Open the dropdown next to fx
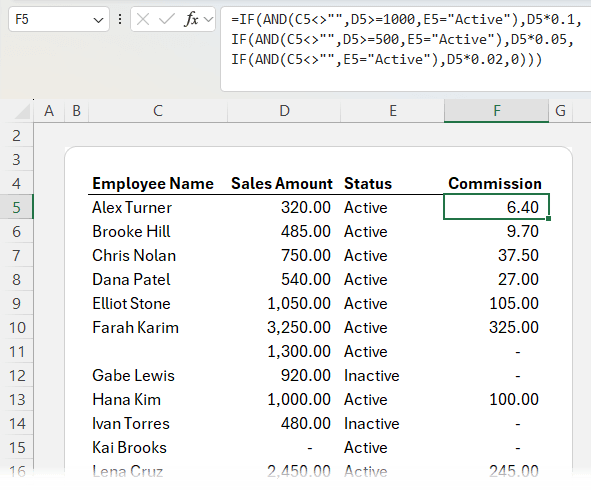 coord(208,19)
